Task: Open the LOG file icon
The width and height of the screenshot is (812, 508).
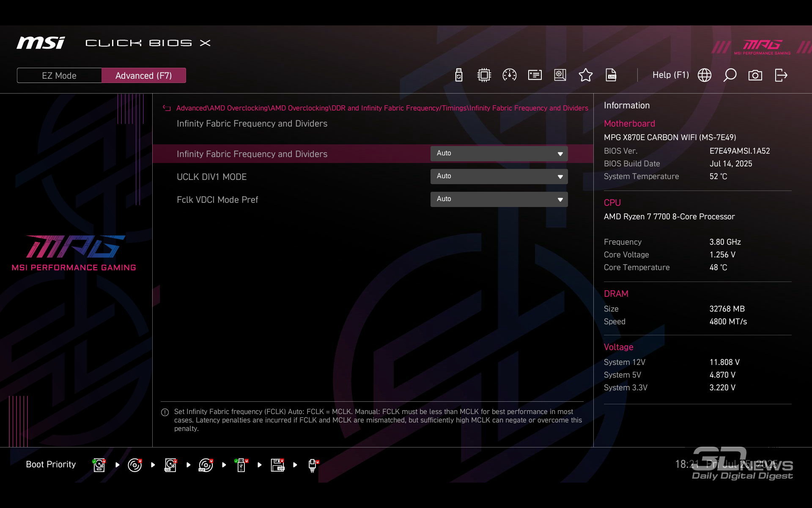Action: click(611, 75)
